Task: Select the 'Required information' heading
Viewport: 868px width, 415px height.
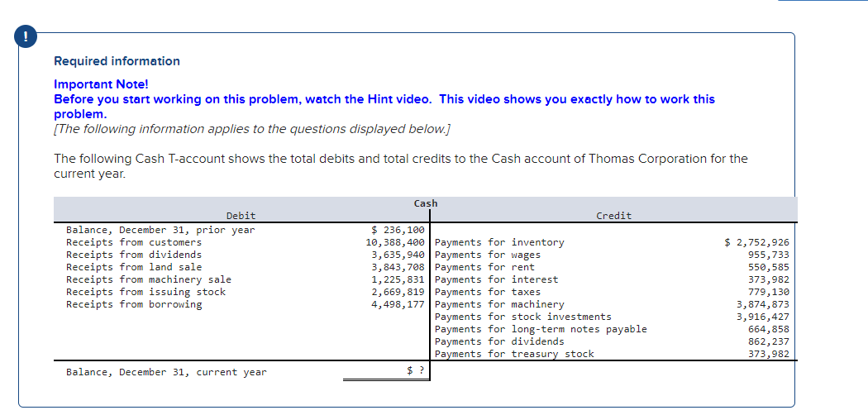Action: 117,61
